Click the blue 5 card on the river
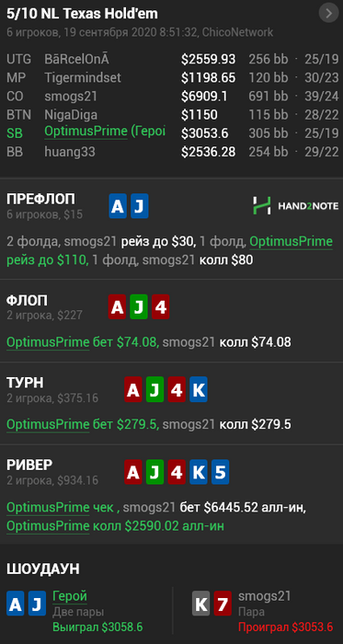Image resolution: width=343 pixels, height=644 pixels. pos(221,471)
